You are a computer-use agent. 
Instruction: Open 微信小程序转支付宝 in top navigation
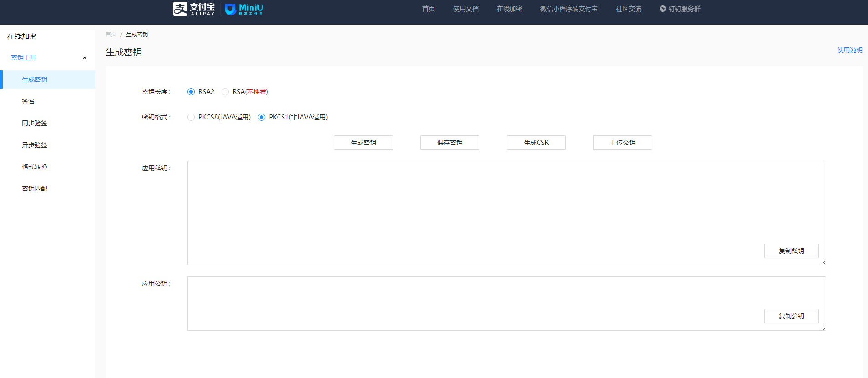569,9
